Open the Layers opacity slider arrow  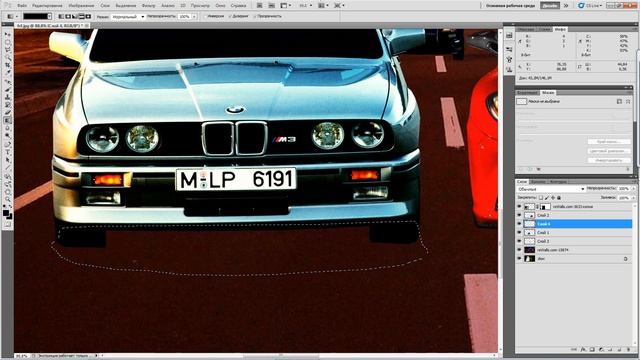(632, 189)
